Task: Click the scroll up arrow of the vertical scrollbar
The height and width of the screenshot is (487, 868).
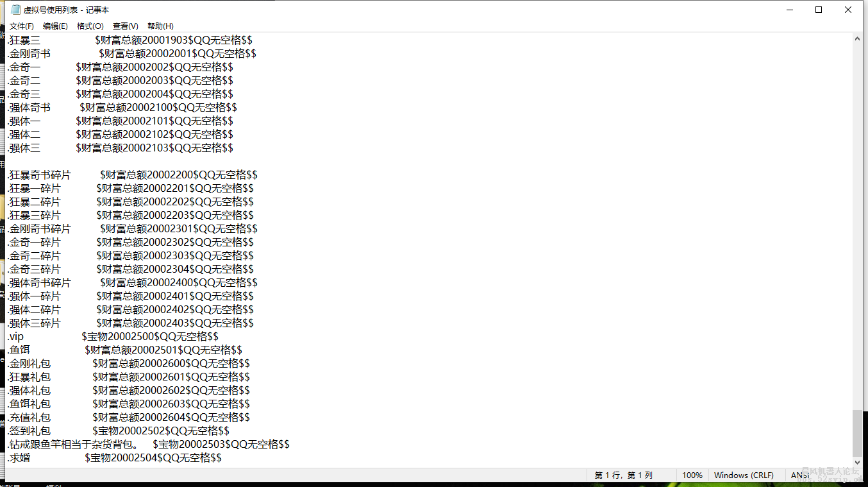Action: (858, 38)
